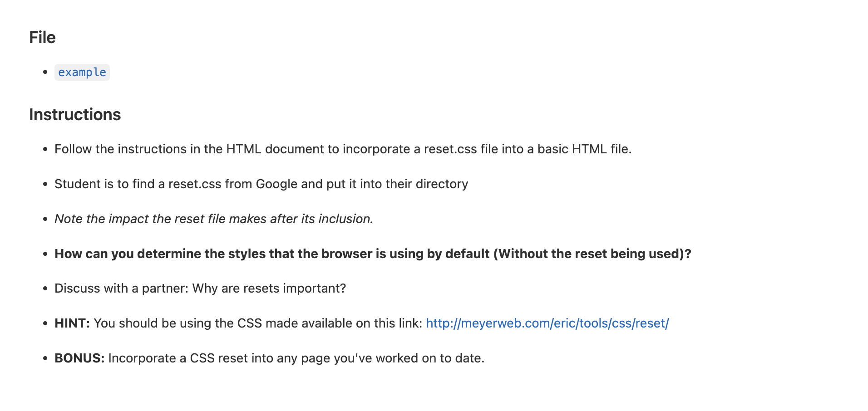The image size is (868, 411).
Task: Click the bullet point beside BONUS
Action: [x=45, y=358]
